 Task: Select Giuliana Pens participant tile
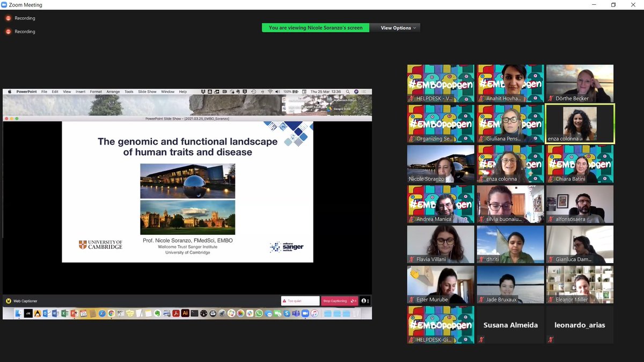click(510, 123)
